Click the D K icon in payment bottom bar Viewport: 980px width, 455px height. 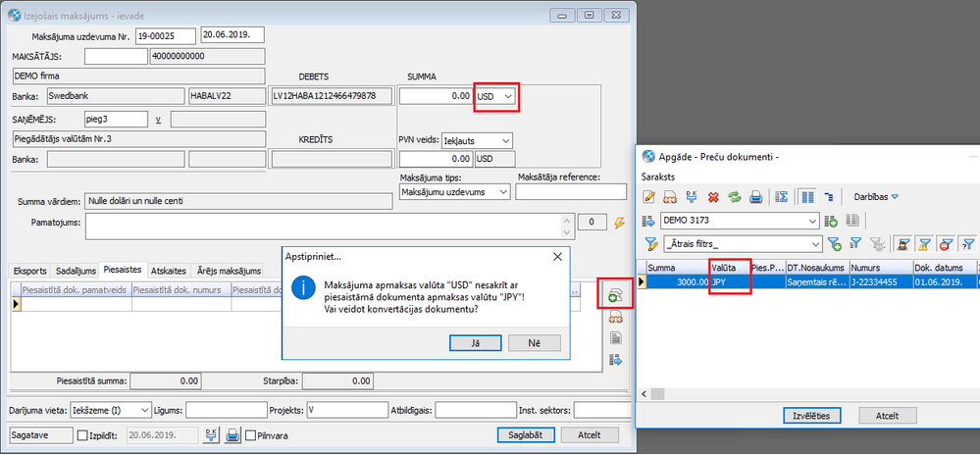[x=211, y=435]
